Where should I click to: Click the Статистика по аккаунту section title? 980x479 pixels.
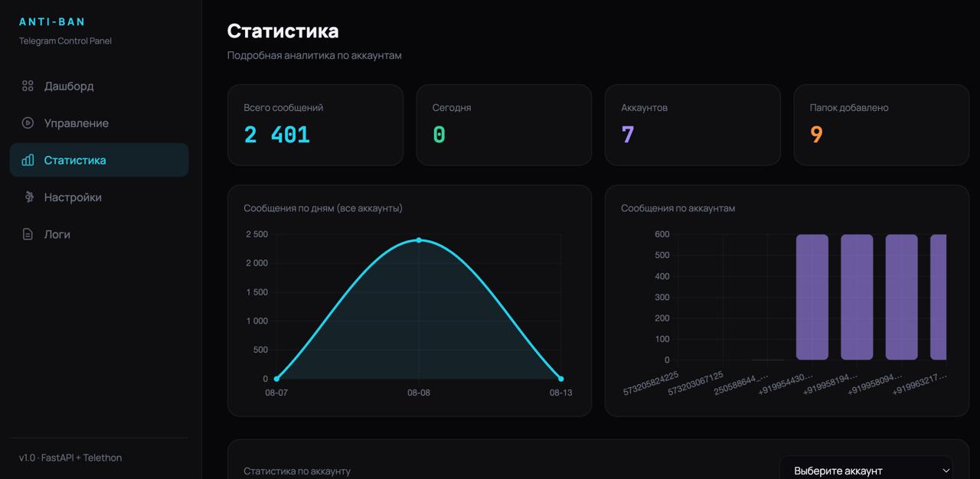[297, 471]
